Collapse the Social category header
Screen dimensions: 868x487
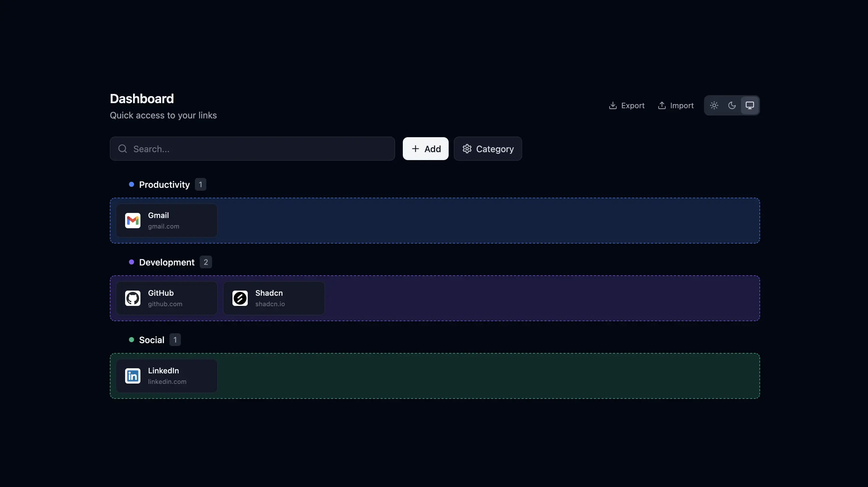pyautogui.click(x=152, y=340)
